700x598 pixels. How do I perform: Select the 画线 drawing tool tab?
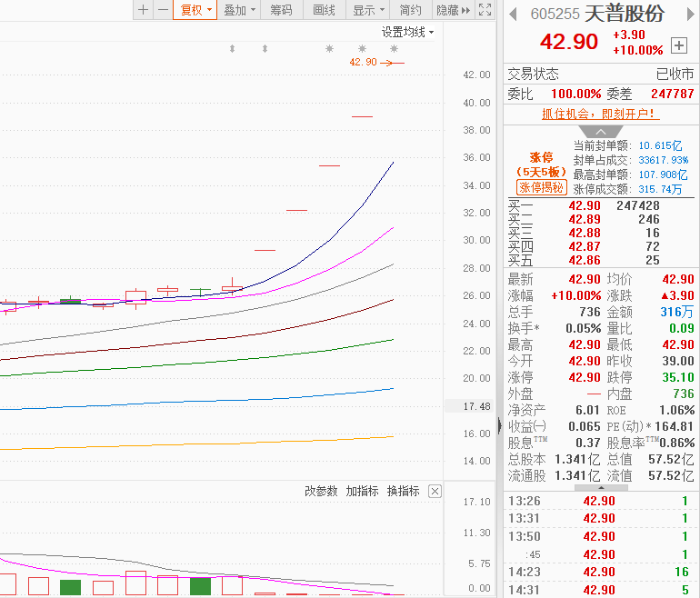pyautogui.click(x=324, y=10)
